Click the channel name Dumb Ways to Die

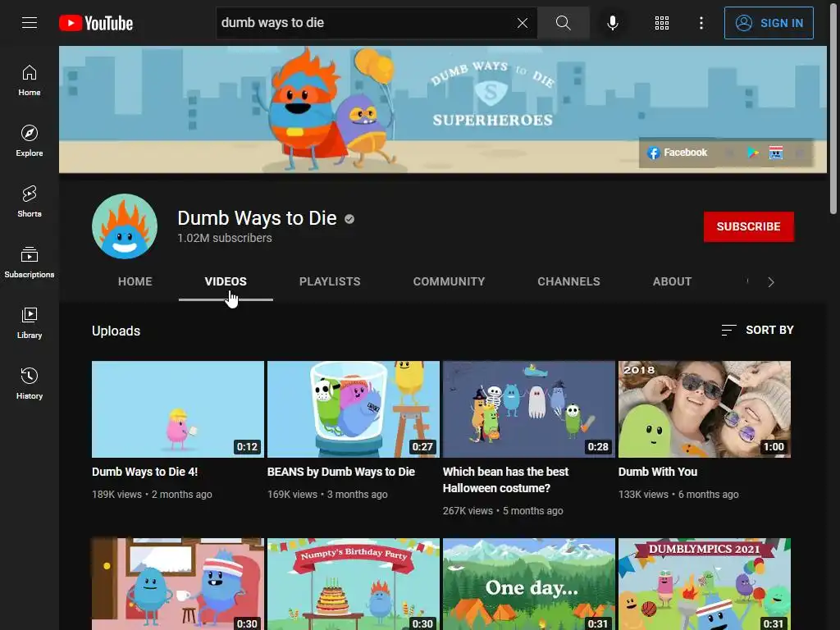[257, 218]
